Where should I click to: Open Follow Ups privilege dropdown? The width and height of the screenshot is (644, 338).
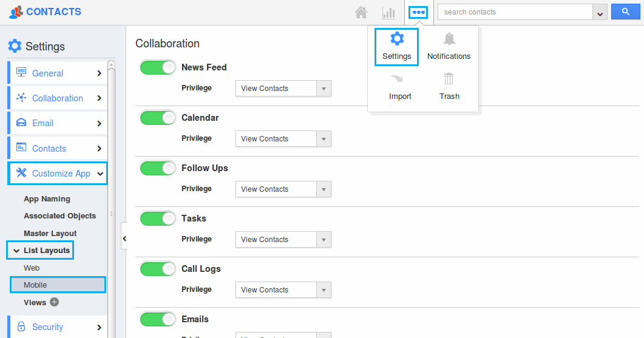coord(283,189)
